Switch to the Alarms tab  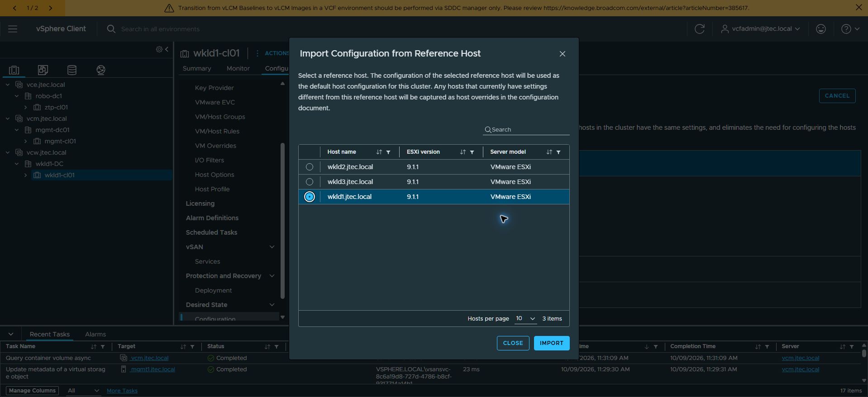[x=95, y=334]
